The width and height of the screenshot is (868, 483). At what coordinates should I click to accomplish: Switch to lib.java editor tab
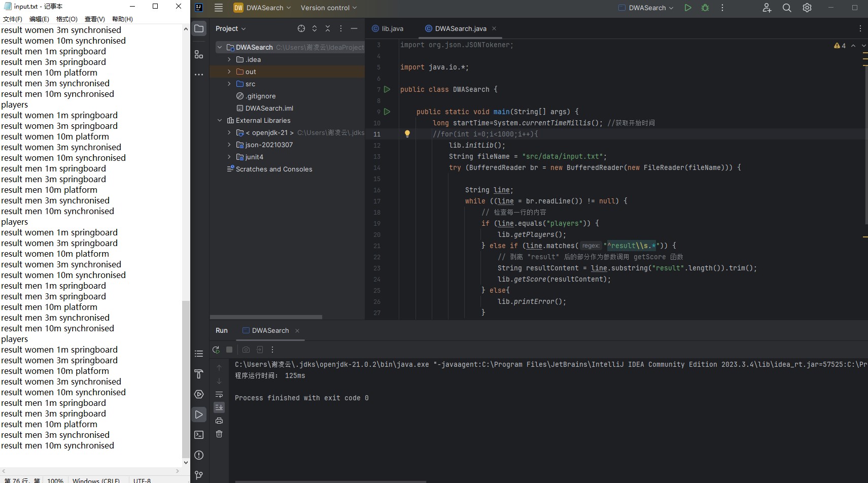pos(388,28)
